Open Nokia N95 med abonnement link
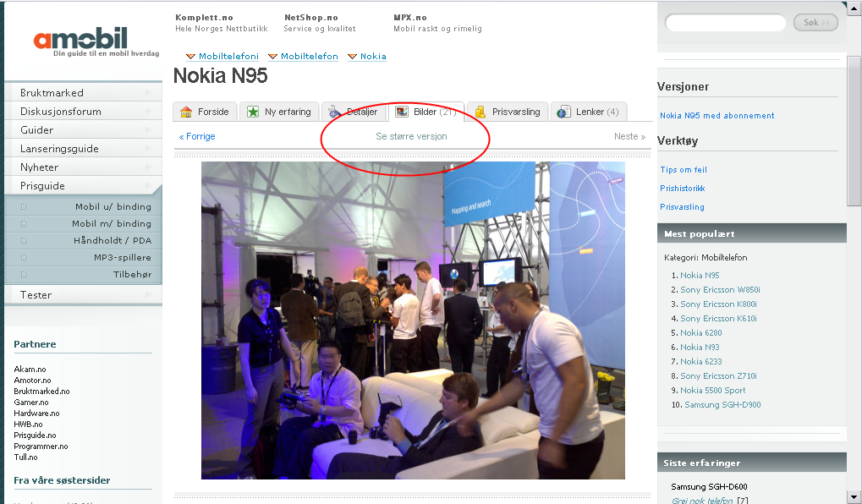 coord(717,115)
